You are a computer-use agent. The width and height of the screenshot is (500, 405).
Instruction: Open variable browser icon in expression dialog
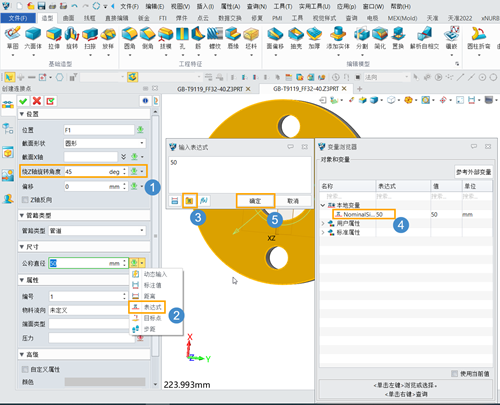coord(189,201)
